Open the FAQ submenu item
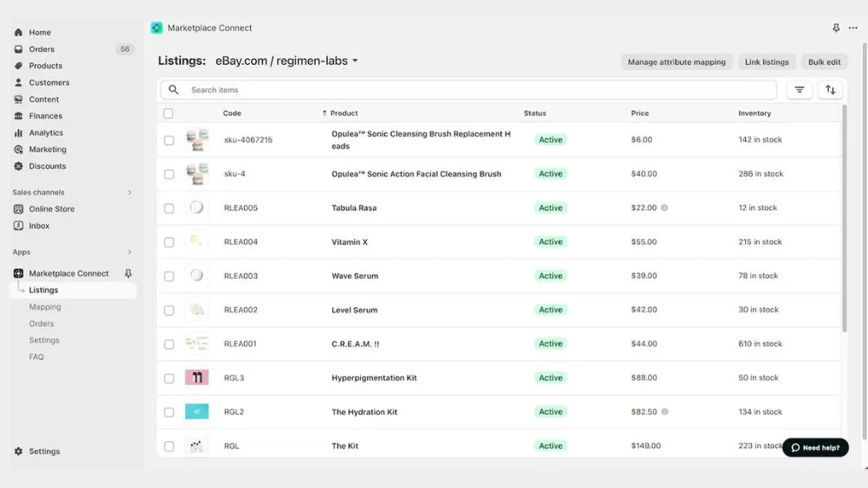Image resolution: width=868 pixels, height=488 pixels. [36, 356]
